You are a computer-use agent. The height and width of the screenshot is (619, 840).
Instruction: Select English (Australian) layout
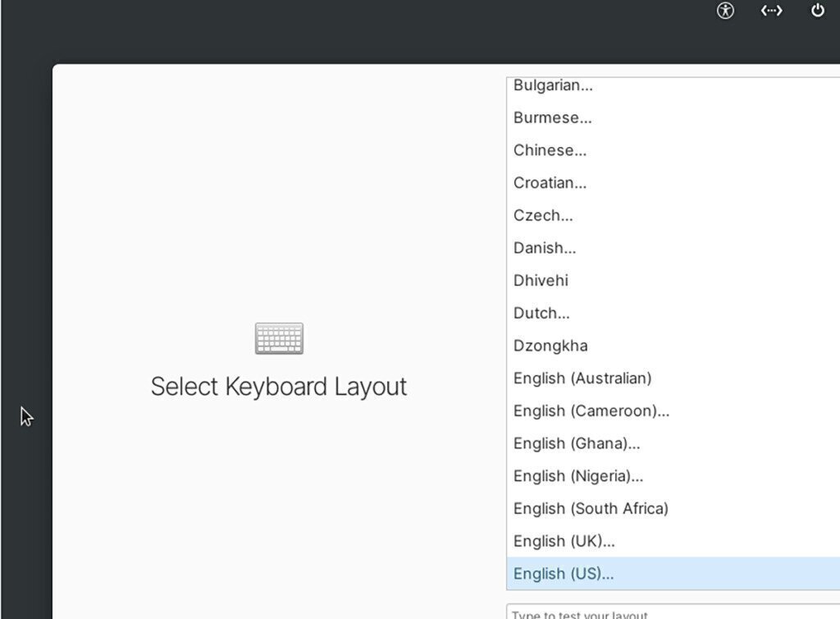coord(582,378)
